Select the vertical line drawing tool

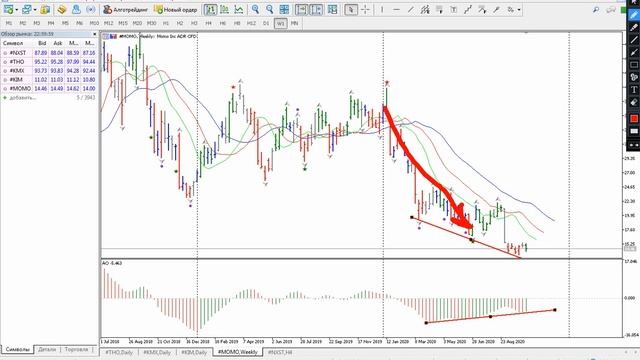[382, 9]
